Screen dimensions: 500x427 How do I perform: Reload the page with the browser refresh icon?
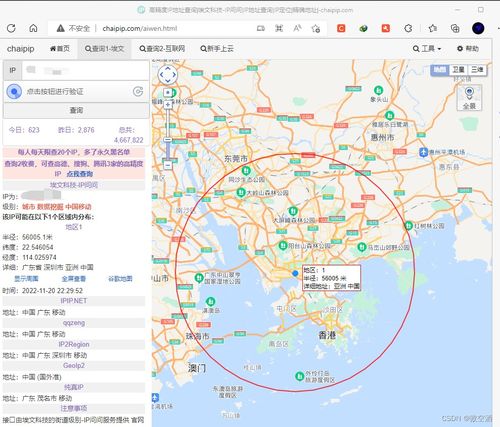tap(11, 28)
